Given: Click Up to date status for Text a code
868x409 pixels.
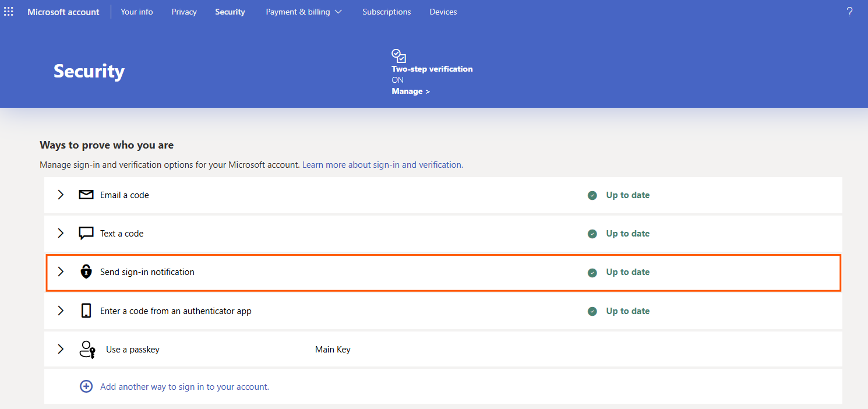Looking at the screenshot, I should pos(628,234).
